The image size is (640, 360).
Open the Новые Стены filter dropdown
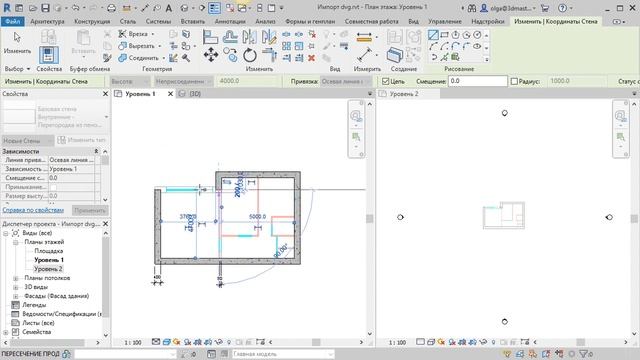(x=27, y=140)
